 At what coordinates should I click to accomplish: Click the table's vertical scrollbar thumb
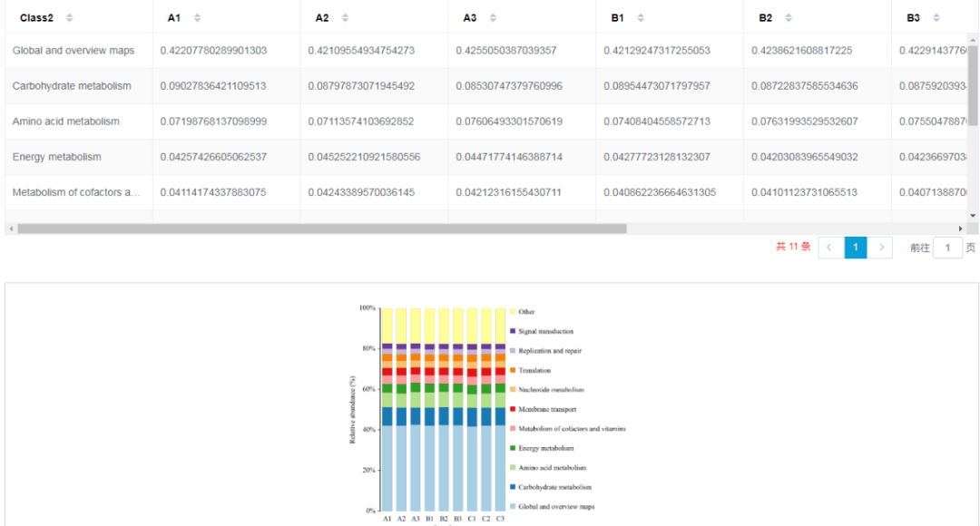pyautogui.click(x=973, y=86)
